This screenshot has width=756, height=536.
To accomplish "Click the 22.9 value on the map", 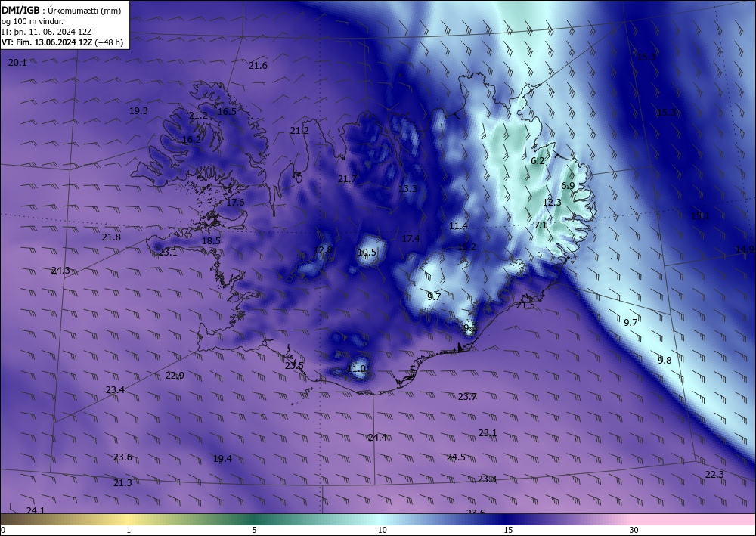I will click(175, 376).
